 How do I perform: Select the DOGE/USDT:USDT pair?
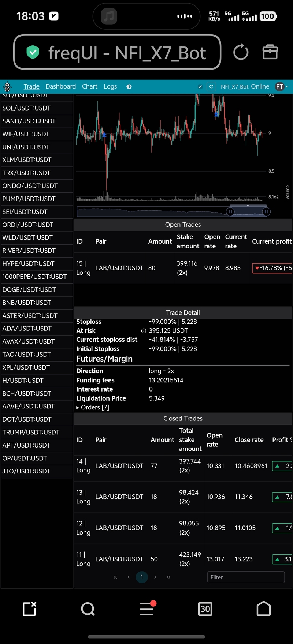(x=37, y=290)
